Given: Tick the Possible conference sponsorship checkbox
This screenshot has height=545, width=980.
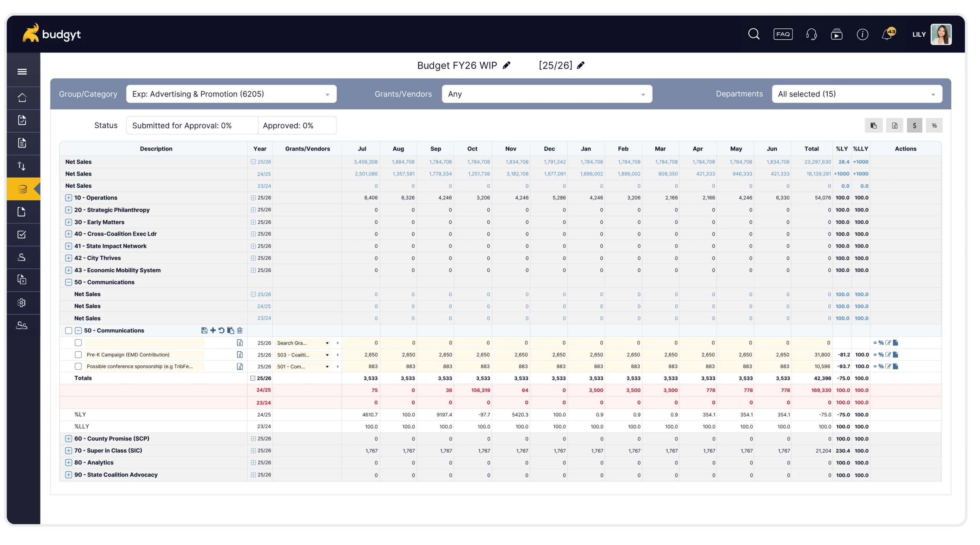Looking at the screenshot, I should click(x=78, y=367).
